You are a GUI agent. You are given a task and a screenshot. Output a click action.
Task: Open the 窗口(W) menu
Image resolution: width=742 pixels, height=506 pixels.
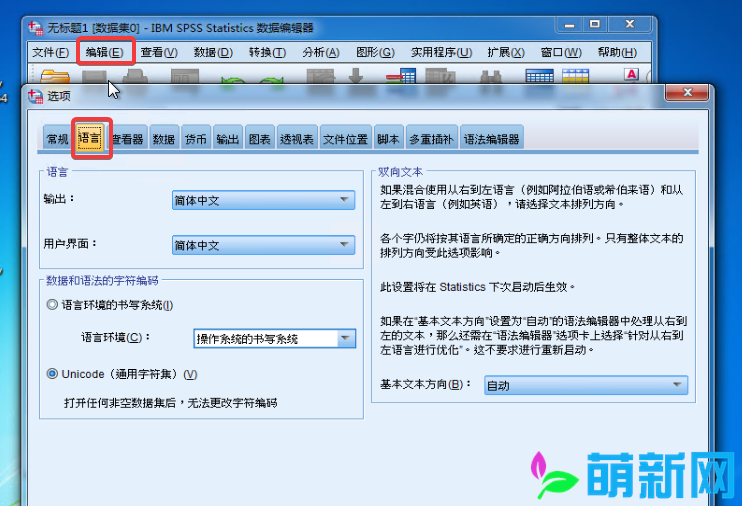(561, 52)
